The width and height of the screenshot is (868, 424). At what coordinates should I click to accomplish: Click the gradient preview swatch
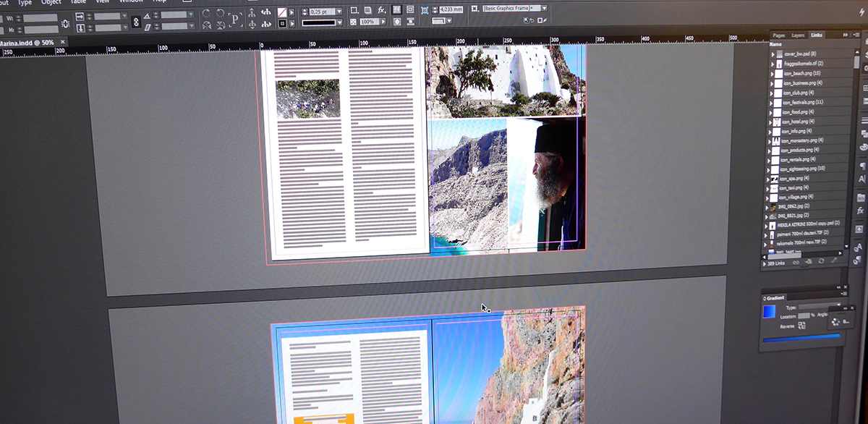click(x=770, y=311)
